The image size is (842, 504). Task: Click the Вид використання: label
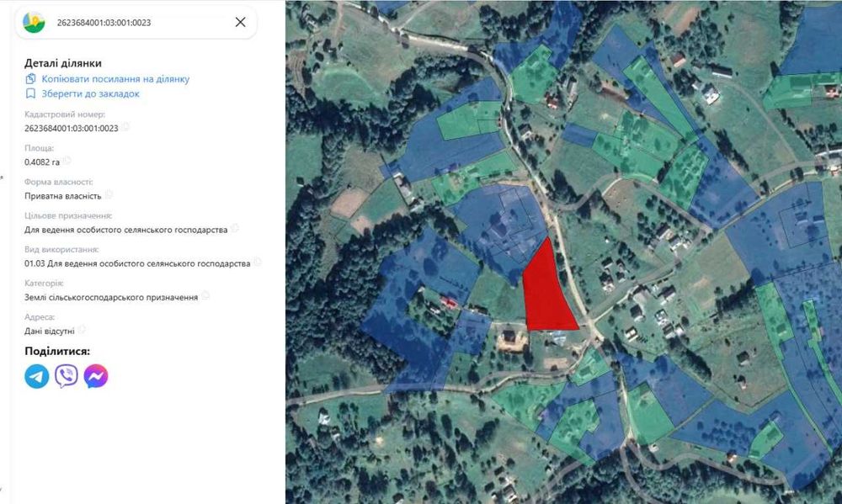[x=61, y=250]
